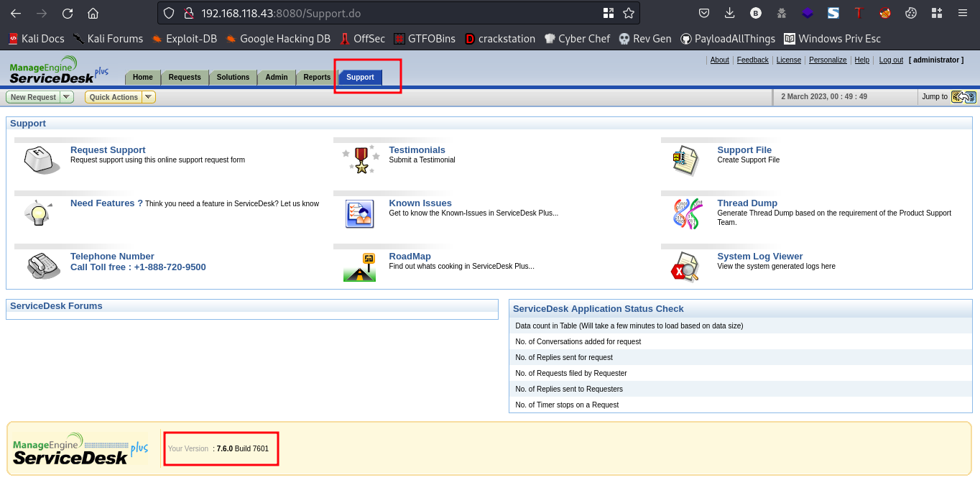Image resolution: width=980 pixels, height=498 pixels.
Task: Click the Need Features lightbulb icon
Action: click(38, 213)
